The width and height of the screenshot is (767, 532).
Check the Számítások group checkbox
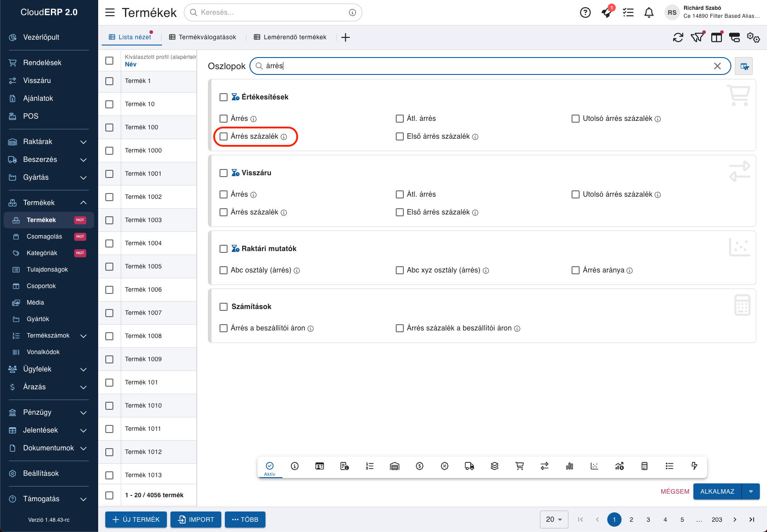(224, 307)
